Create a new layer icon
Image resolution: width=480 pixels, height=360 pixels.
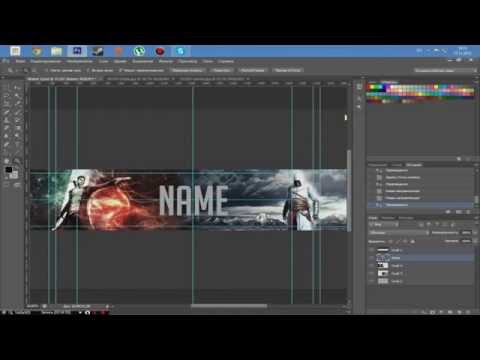(x=459, y=312)
